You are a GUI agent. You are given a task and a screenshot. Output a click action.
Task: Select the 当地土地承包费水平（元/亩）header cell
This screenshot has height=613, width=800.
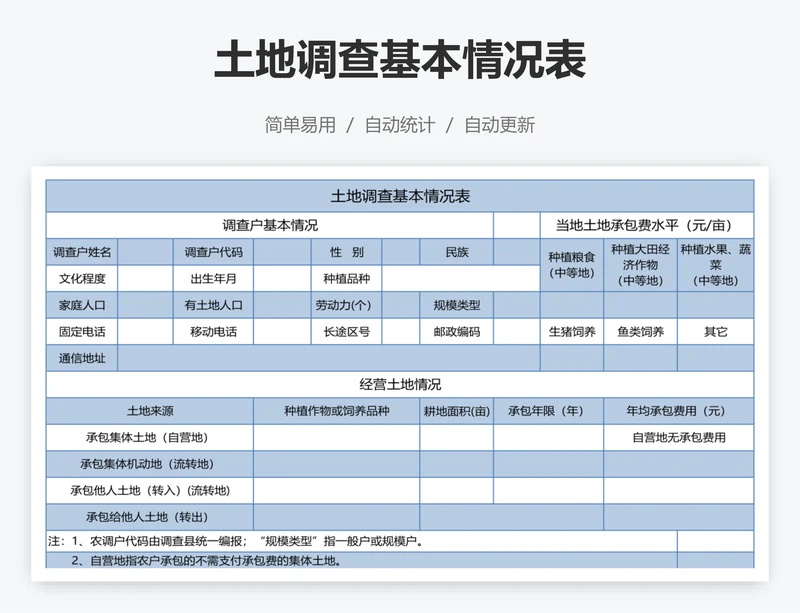tap(646, 225)
